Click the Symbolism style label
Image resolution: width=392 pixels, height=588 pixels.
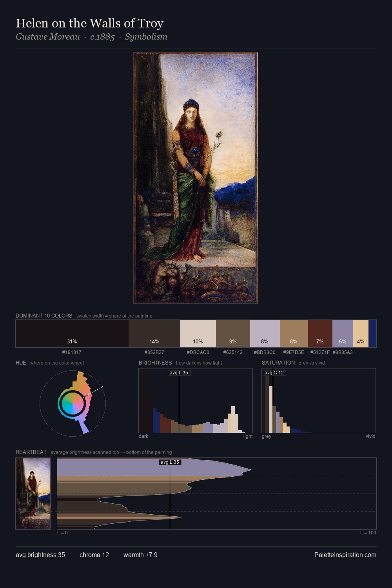(x=146, y=37)
